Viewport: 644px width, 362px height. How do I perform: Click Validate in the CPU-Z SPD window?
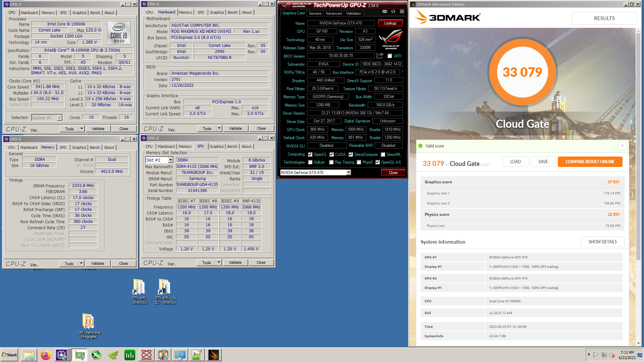235,262
